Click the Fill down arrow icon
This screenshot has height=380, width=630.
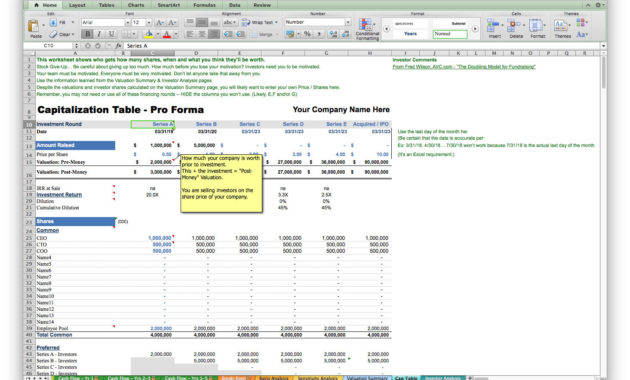[53, 22]
